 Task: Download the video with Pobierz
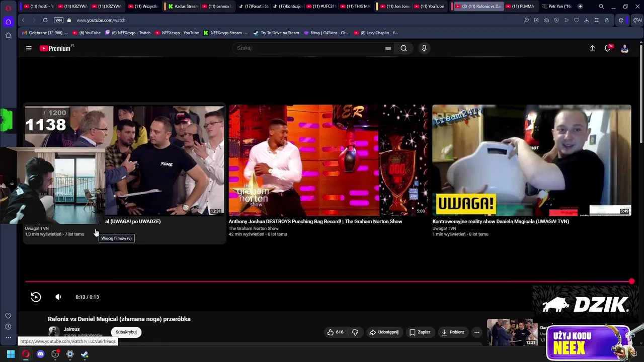point(453,332)
